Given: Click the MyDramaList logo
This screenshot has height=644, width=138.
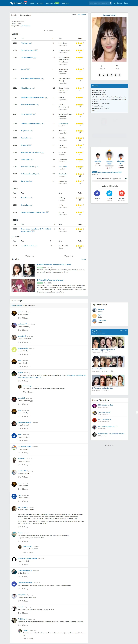Looking at the screenshot, I should [x=18, y=3].
